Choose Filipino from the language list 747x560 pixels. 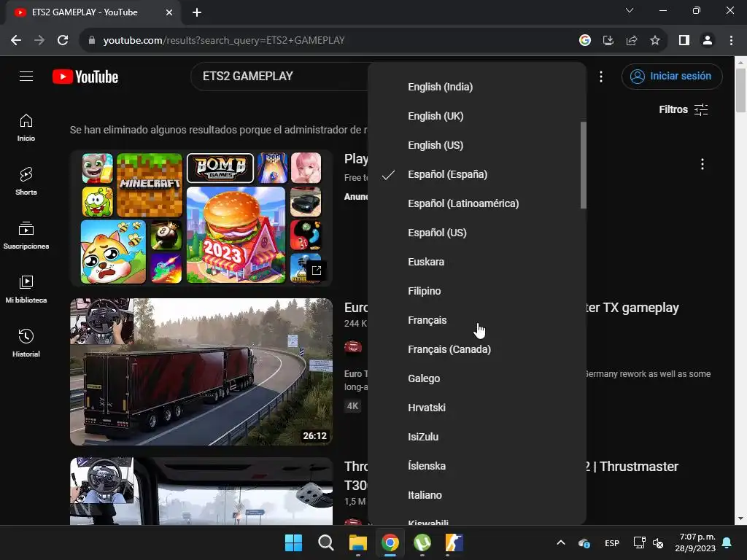tap(477, 291)
